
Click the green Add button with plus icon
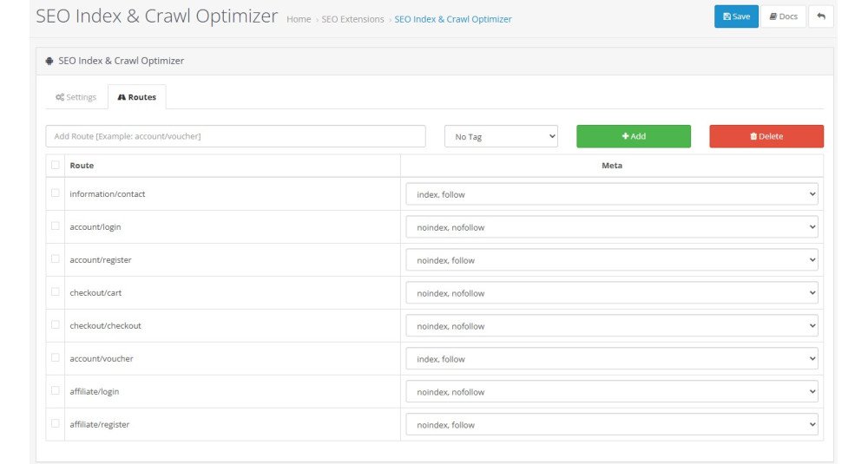634,136
